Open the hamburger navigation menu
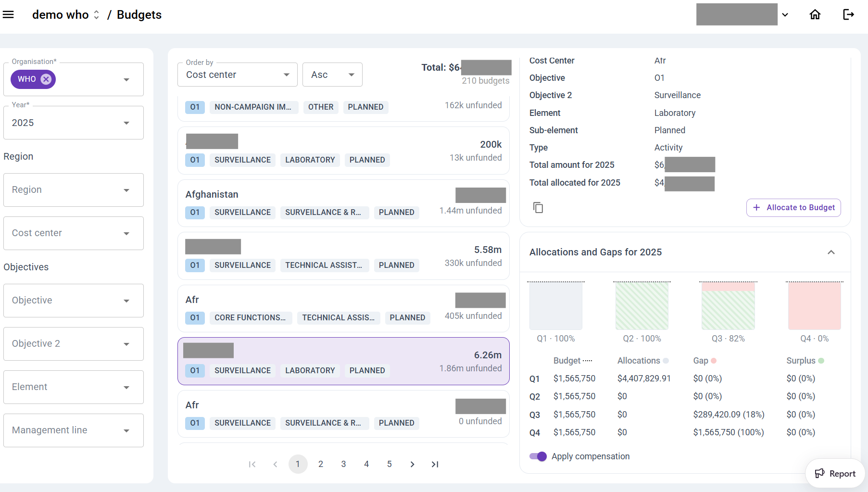 tap(8, 14)
